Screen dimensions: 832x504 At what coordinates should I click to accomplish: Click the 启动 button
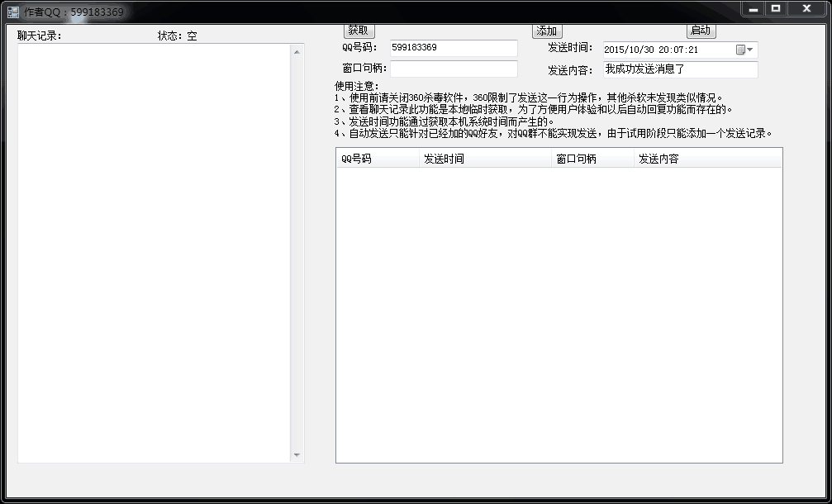pyautogui.click(x=701, y=31)
